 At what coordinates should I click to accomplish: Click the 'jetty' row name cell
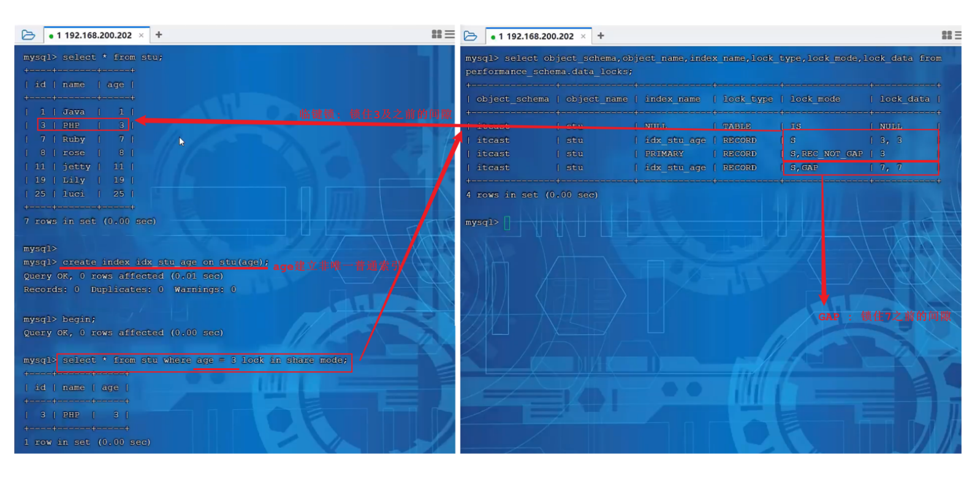pos(76,167)
